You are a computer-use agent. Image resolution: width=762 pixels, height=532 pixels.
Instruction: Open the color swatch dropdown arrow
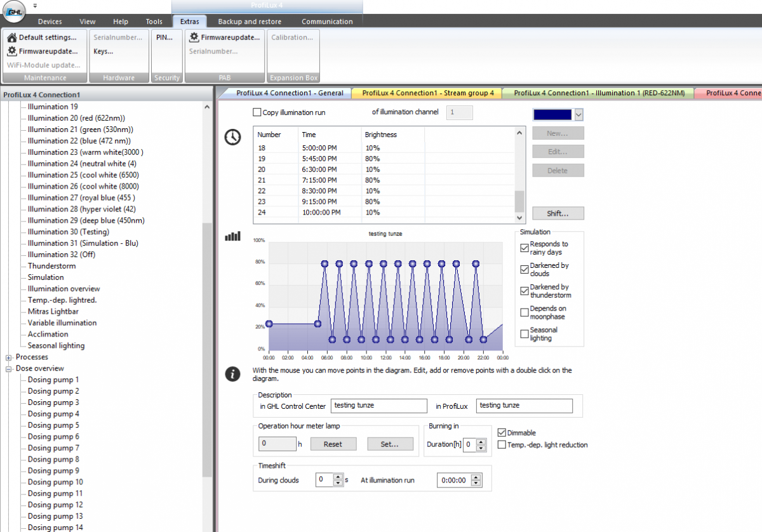[x=578, y=114]
